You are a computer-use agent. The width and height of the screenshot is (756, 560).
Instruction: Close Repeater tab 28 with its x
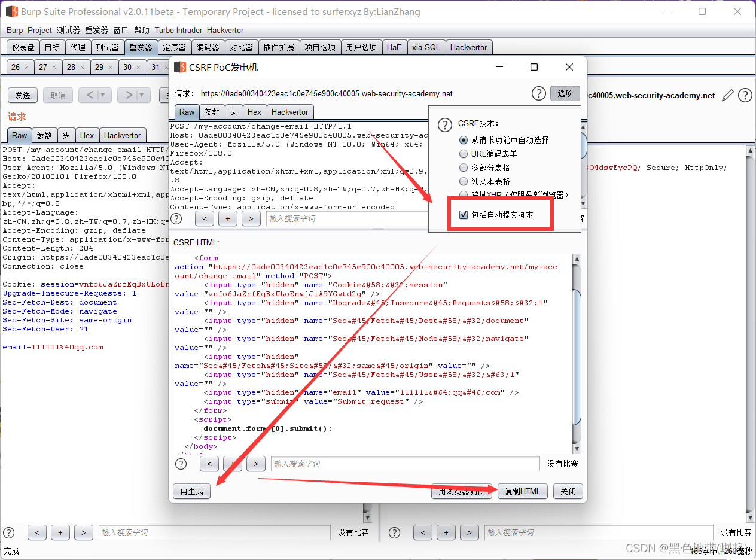point(83,68)
